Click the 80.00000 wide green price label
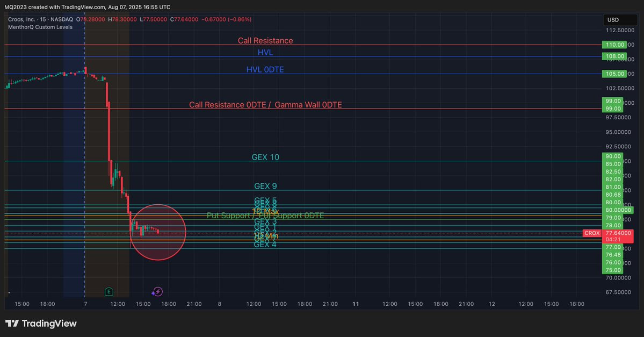This screenshot has width=644, height=337. pyautogui.click(x=618, y=210)
